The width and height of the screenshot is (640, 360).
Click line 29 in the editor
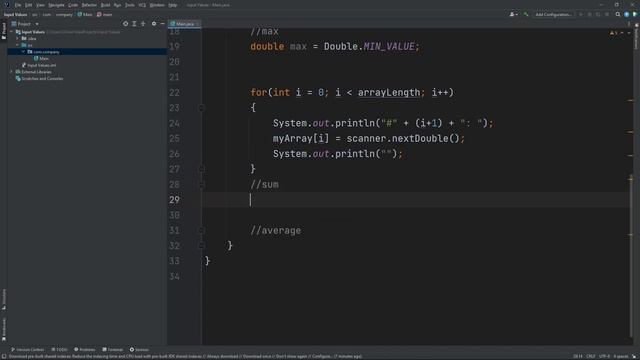pyautogui.click(x=416, y=200)
